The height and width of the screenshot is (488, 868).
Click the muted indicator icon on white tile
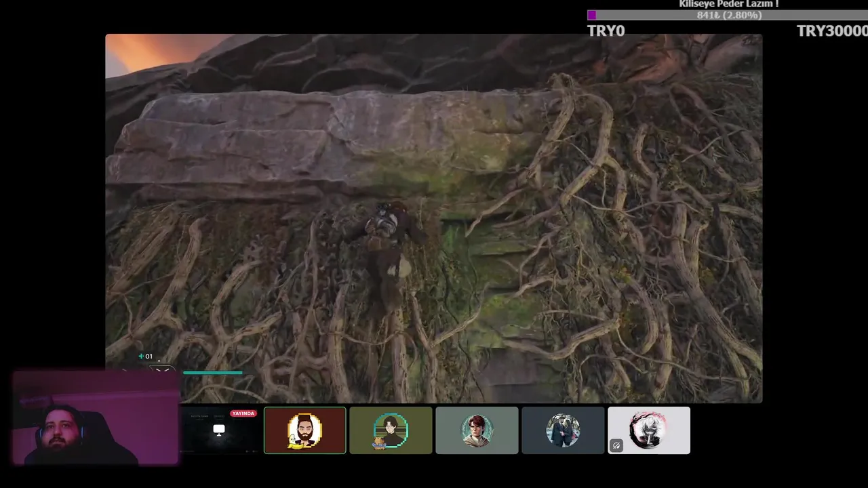(616, 445)
